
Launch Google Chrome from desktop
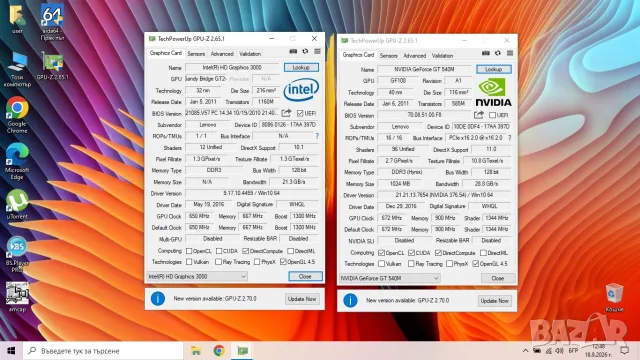tap(17, 115)
